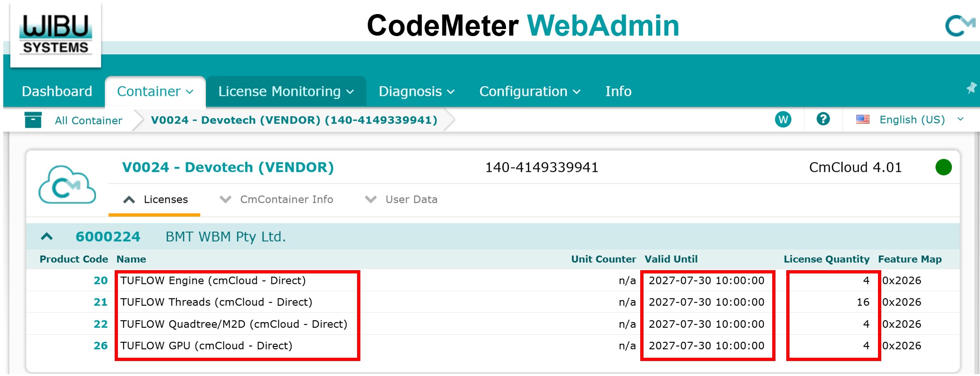
Task: Click the Feature Map column header
Action: pyautogui.click(x=910, y=259)
